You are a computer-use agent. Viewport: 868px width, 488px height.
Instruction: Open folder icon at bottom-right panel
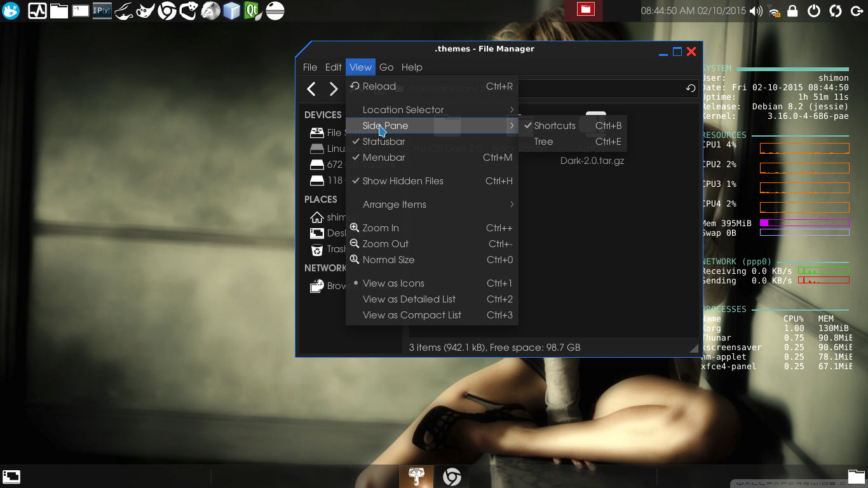(x=857, y=477)
